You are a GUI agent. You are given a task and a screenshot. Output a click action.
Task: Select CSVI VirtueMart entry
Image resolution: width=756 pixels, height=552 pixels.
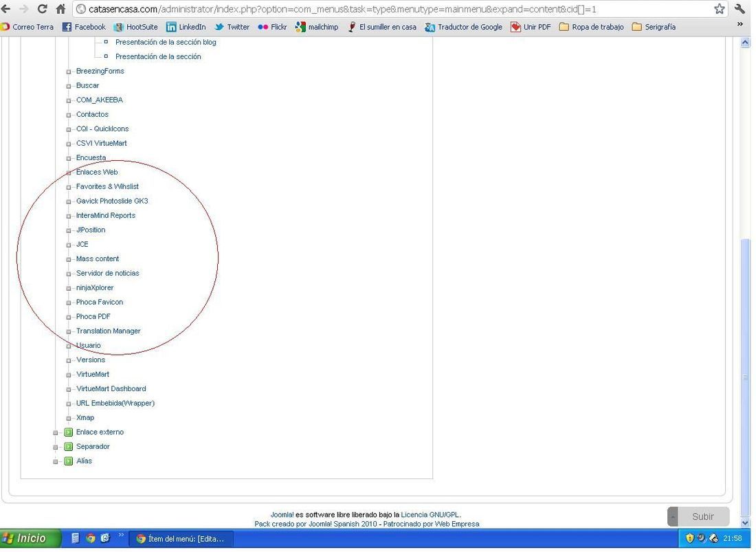(101, 144)
